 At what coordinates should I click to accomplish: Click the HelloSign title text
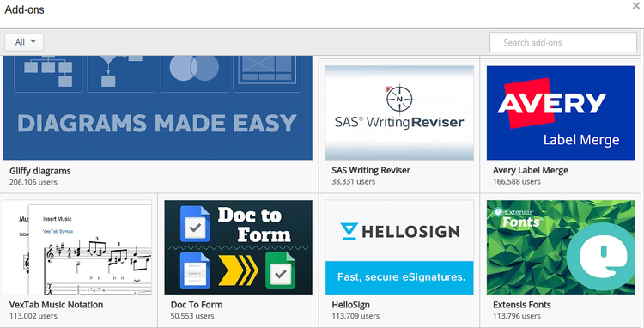coord(350,305)
